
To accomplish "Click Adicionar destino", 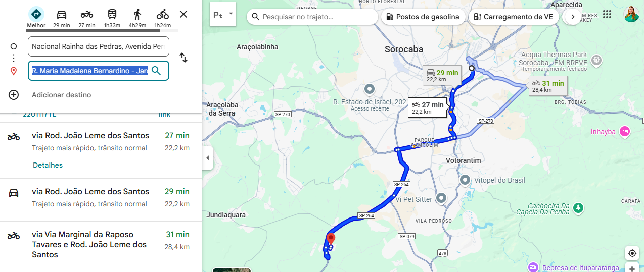I will [62, 95].
